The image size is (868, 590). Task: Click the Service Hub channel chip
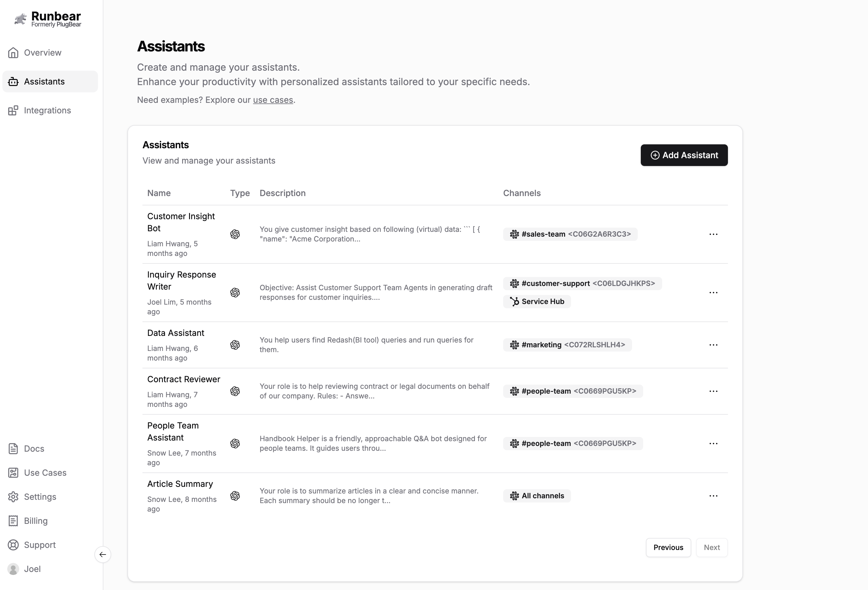click(537, 302)
